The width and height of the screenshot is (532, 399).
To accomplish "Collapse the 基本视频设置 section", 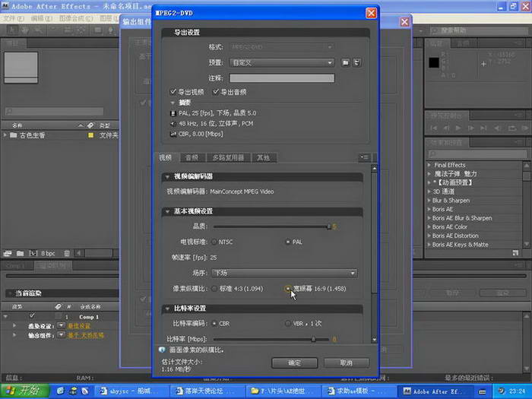I will pyautogui.click(x=167, y=211).
